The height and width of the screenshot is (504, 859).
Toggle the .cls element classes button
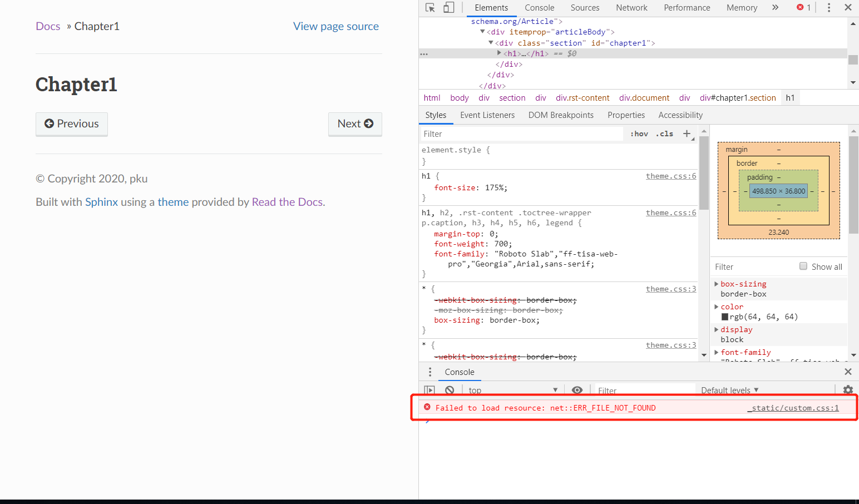coord(664,134)
